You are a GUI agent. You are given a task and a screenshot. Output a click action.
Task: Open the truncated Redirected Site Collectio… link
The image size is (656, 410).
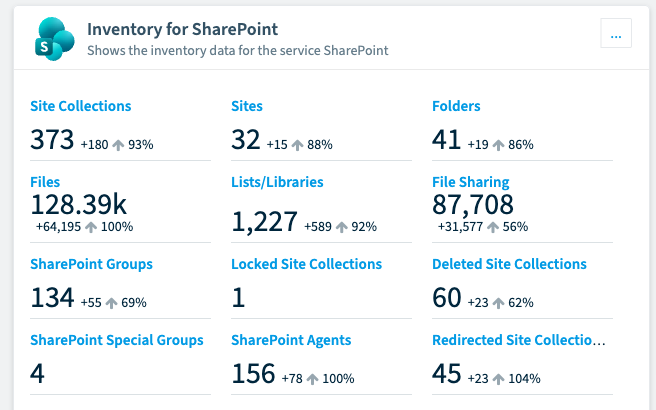point(519,340)
